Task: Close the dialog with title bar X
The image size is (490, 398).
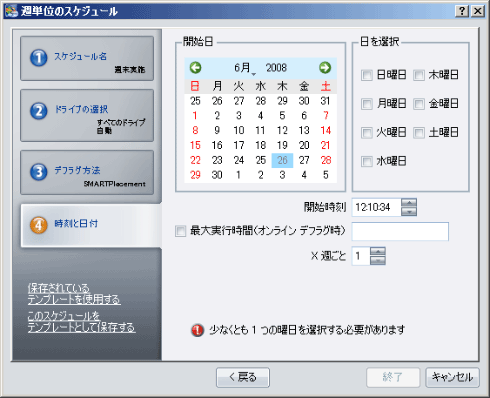Action: (x=478, y=11)
